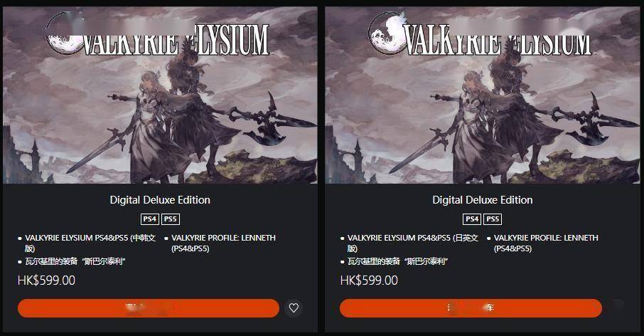Click orange add-to-cart button on 日英文版 edition
Image resolution: width=644 pixels, height=336 pixels.
[x=471, y=308]
